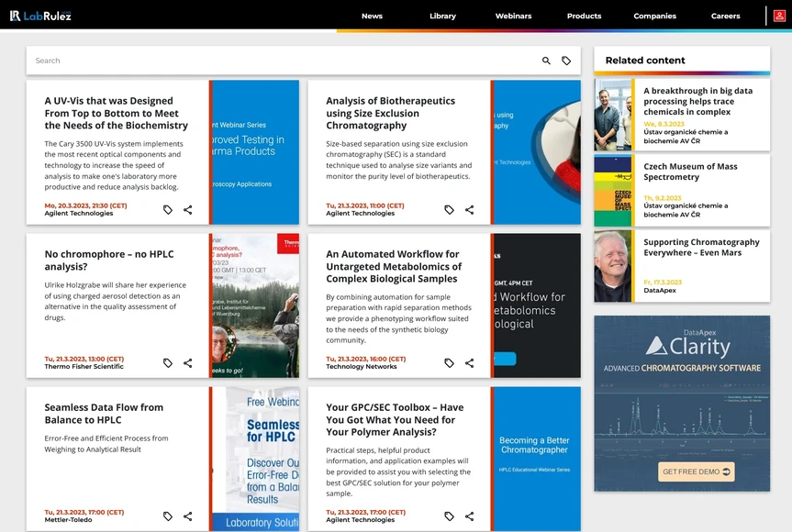The image size is (792, 532).
Task: Click tag icon on GPC/SEC Toolbox card
Action: (449, 515)
